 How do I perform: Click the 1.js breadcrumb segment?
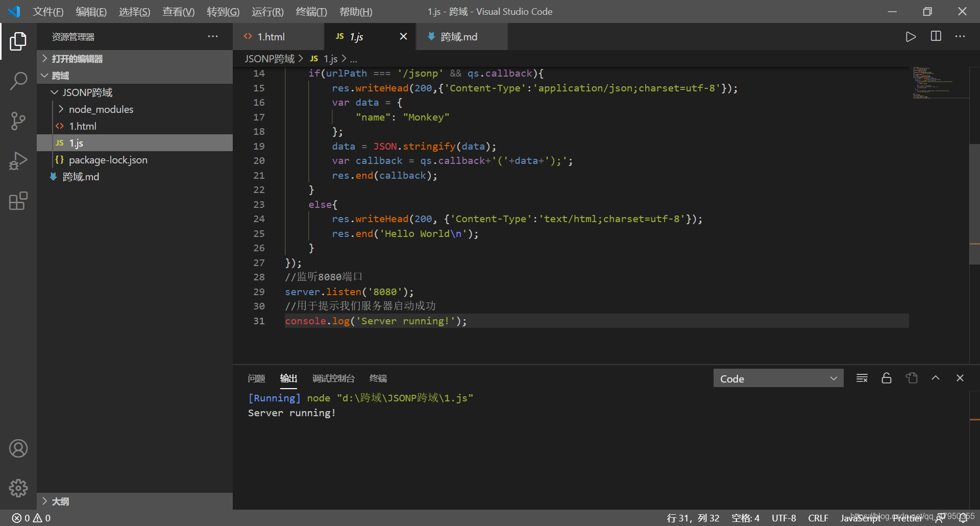coord(324,59)
